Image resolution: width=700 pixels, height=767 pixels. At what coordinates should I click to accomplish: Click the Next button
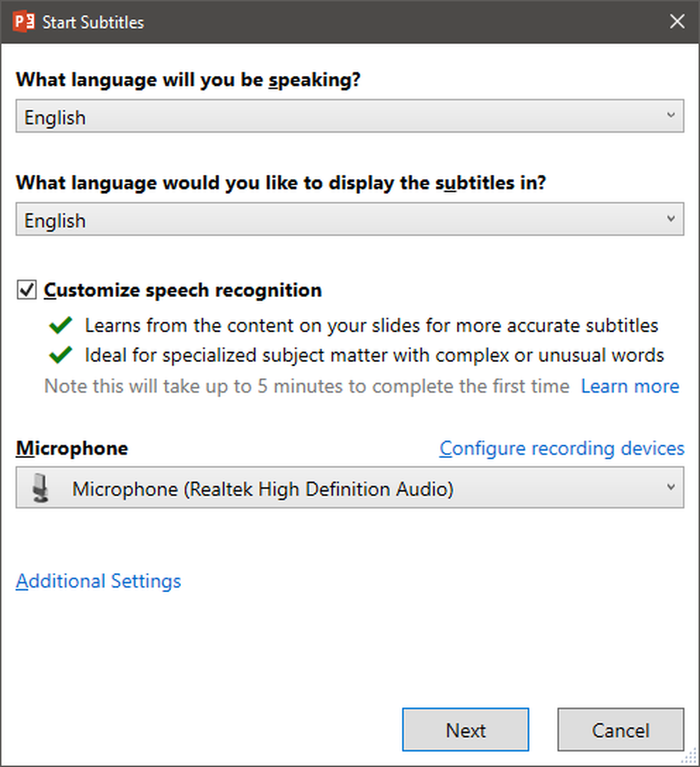tap(465, 729)
